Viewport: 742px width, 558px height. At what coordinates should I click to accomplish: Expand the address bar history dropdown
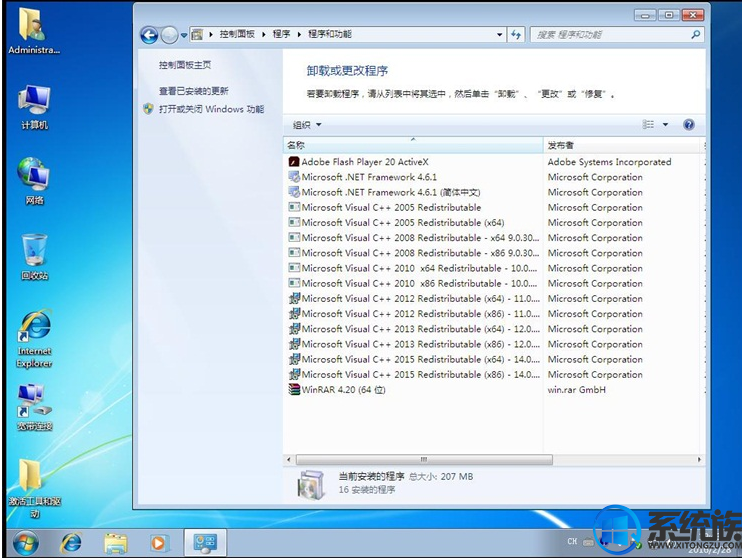[499, 35]
